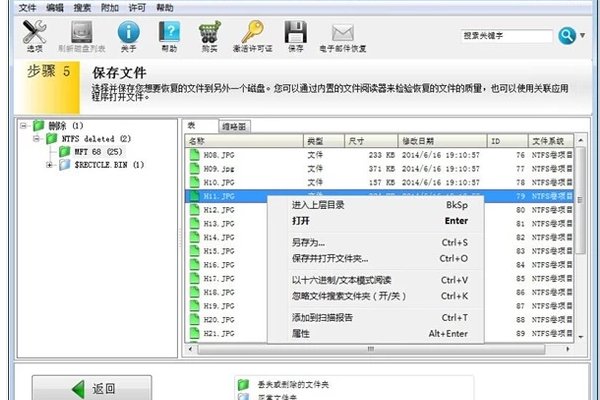Image resolution: width=600 pixels, height=400 pixels.
Task: Select file H15.JPG in the list
Action: point(219,251)
